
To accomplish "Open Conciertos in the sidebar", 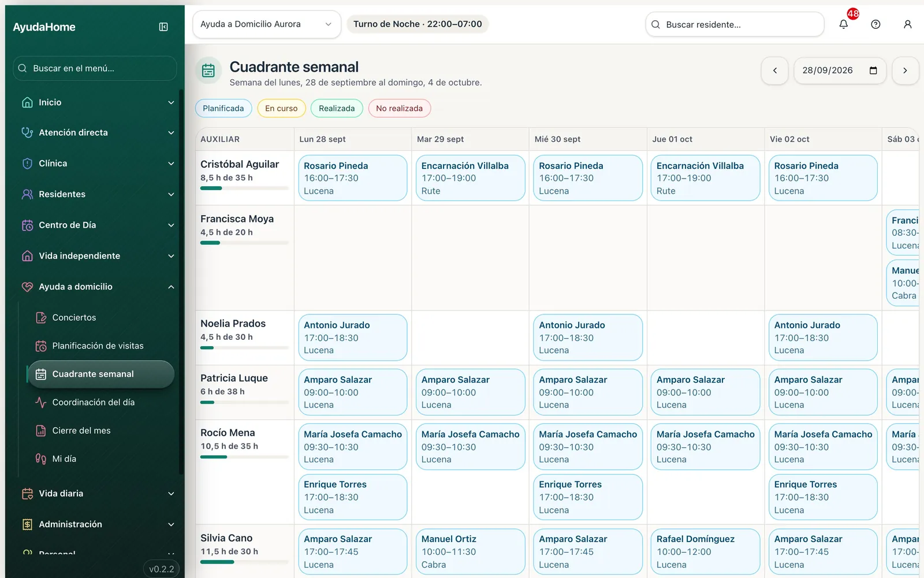I will [x=100, y=317].
